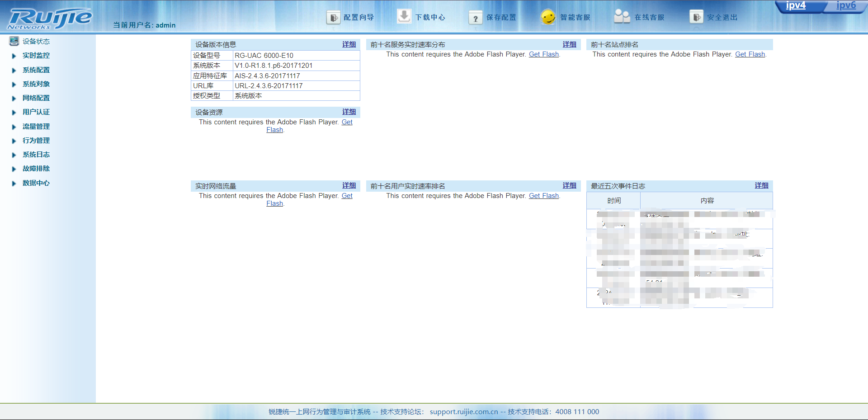The image size is (868, 420).
Task: Click the 下载中心 download arrow icon
Action: tap(404, 16)
